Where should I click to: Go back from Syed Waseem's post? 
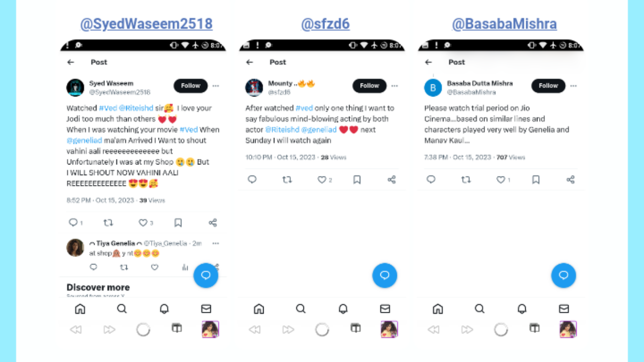click(x=70, y=62)
